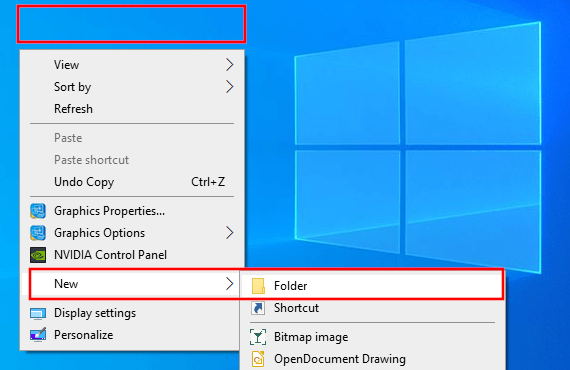This screenshot has width=570, height=370.
Task: Expand the View submenu arrow
Action: click(229, 65)
